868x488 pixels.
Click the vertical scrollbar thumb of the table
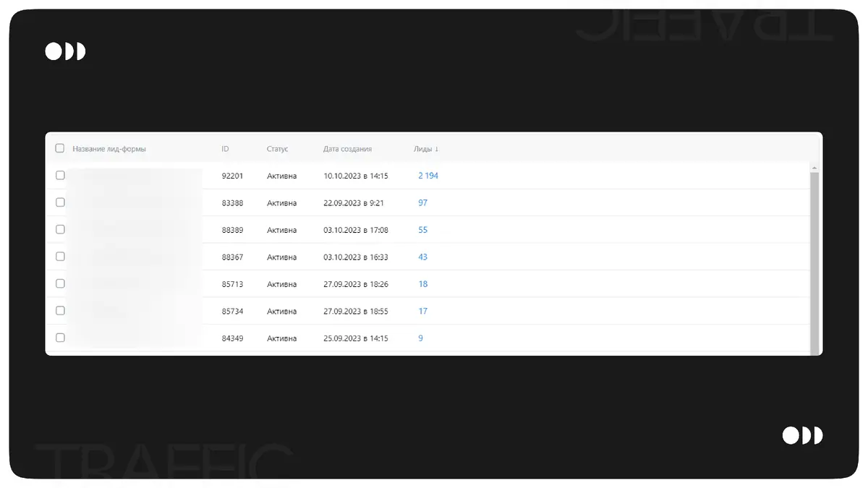coord(814,260)
